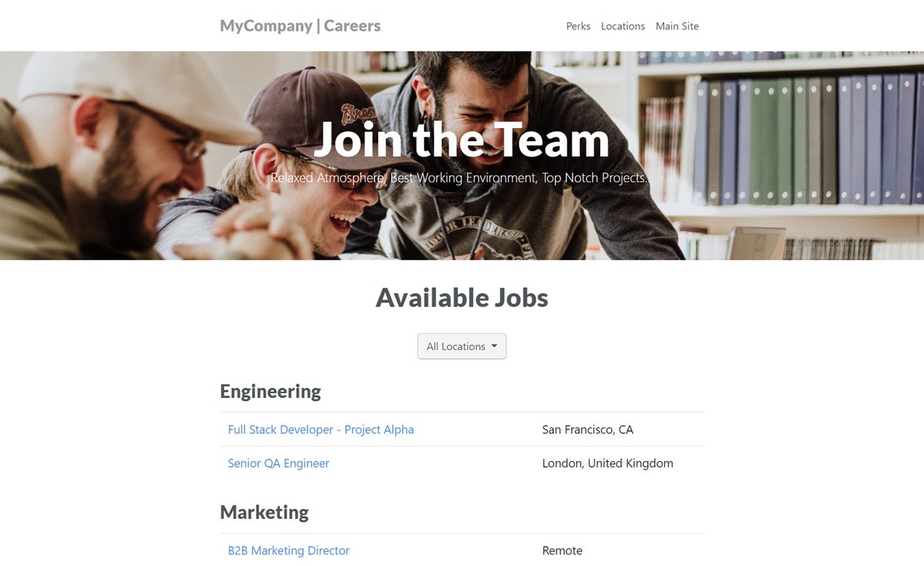Go to the Perks navigation item
Image resolution: width=924 pixels, height=566 pixels.
578,26
